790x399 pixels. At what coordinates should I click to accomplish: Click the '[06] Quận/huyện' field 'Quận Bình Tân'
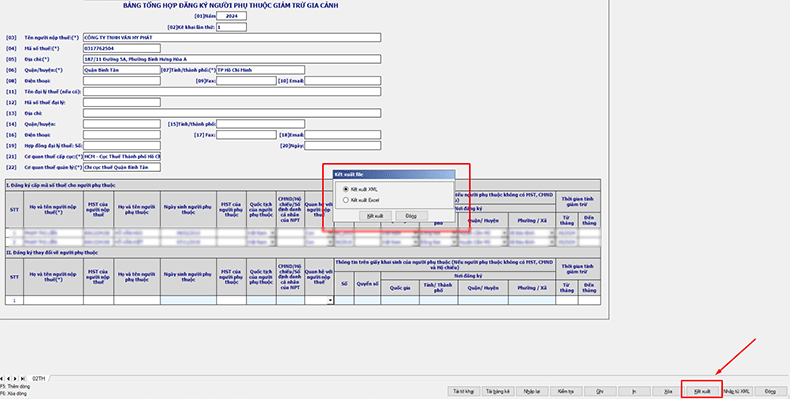click(122, 70)
